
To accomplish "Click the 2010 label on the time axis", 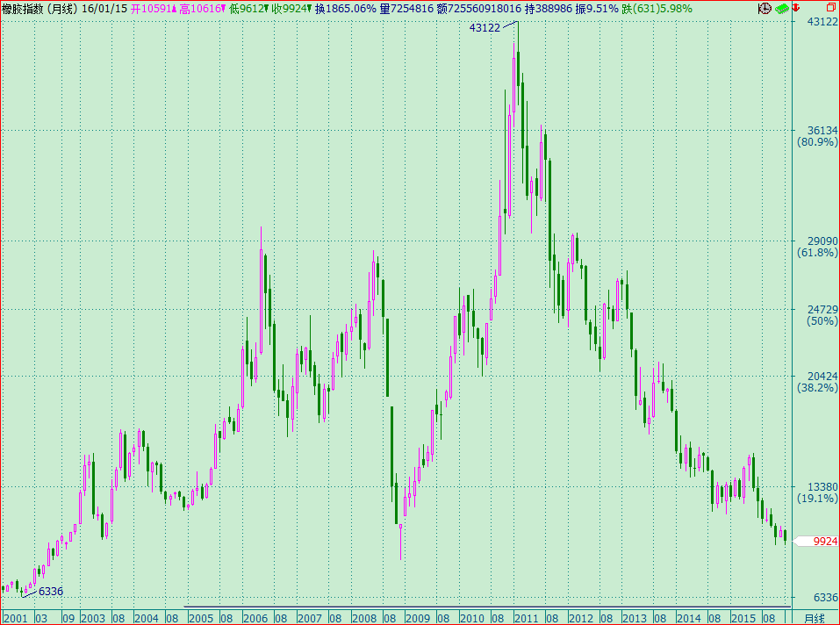I will (472, 619).
